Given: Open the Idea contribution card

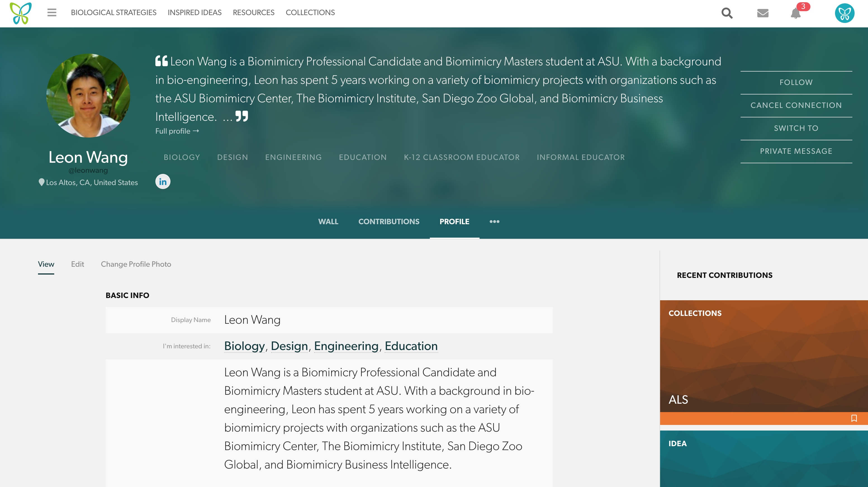Looking at the screenshot, I should [x=763, y=459].
